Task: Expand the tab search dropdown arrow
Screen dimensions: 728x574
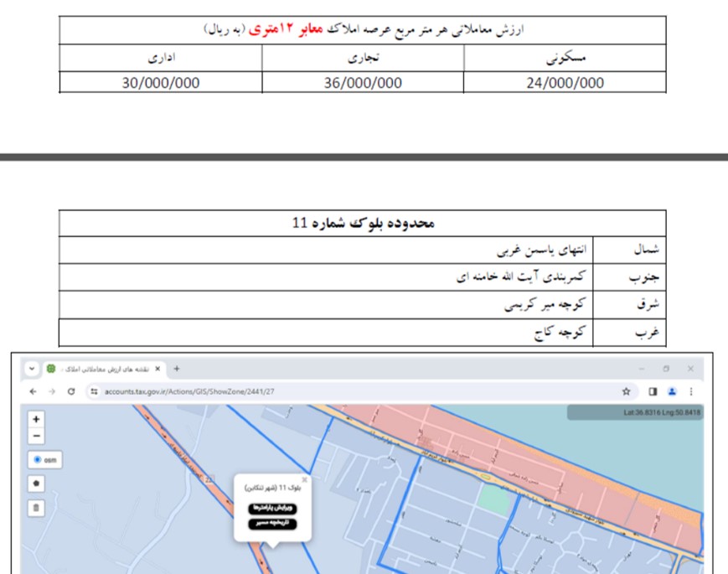Action: click(32, 369)
